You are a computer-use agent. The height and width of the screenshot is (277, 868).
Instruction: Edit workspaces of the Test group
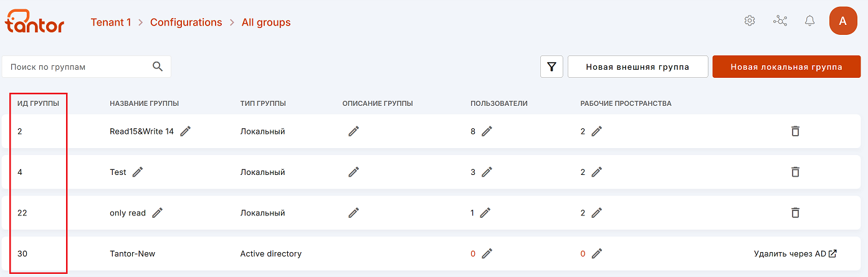[596, 172]
